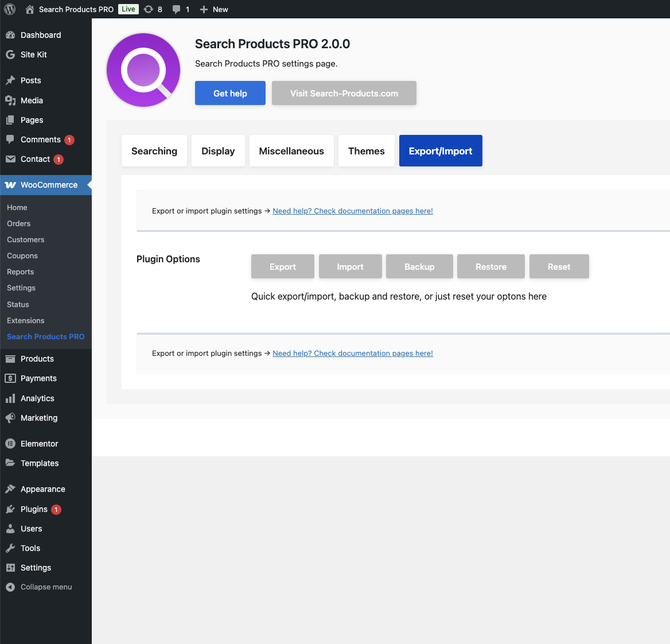Click the Export button under Plugin Options
The height and width of the screenshot is (644, 670).
coord(282,266)
